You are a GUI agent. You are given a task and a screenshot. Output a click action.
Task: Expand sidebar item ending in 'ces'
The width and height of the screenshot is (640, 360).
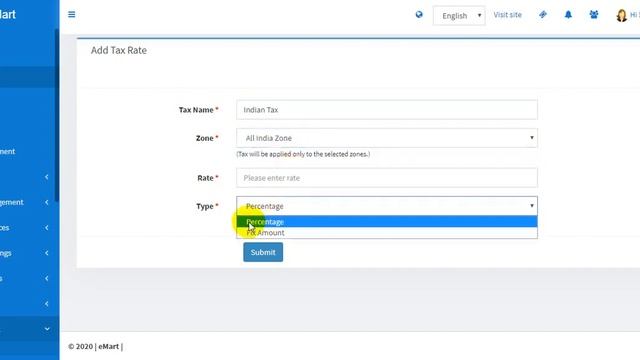pos(24,227)
